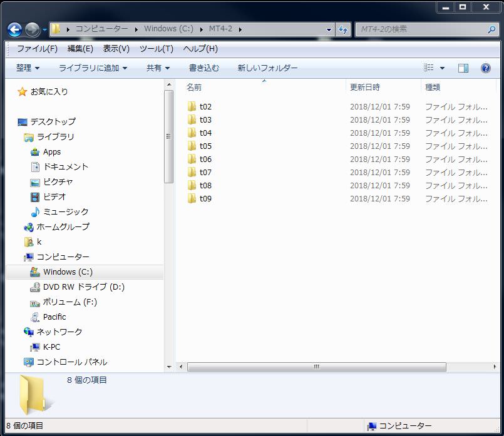504x436 pixels.
Task: Select the t02 folder icon
Action: click(192, 106)
